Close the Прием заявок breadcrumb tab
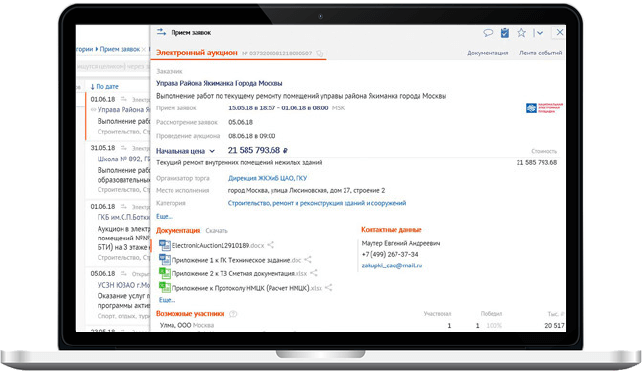Screen dimensions: 642x371 pos(144,50)
